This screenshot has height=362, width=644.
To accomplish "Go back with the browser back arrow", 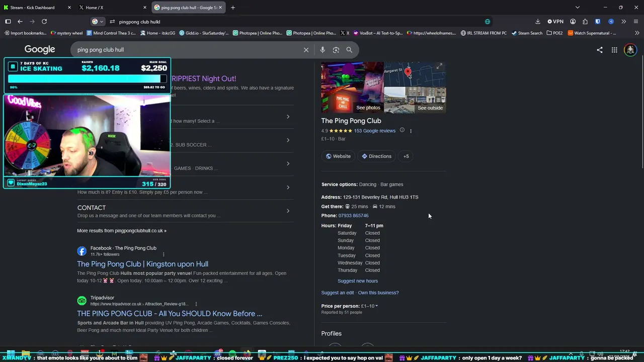I will pos(20,22).
